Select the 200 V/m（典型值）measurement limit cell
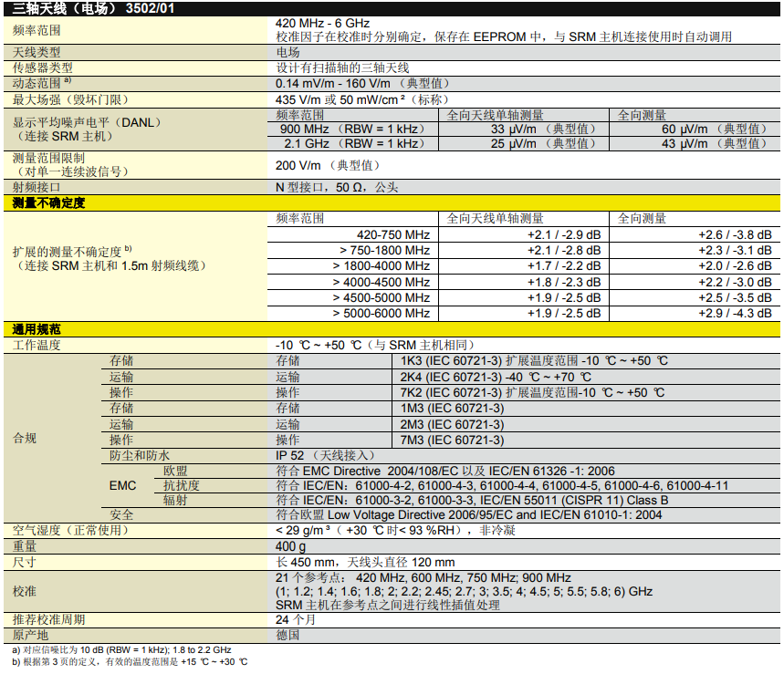 327,165
